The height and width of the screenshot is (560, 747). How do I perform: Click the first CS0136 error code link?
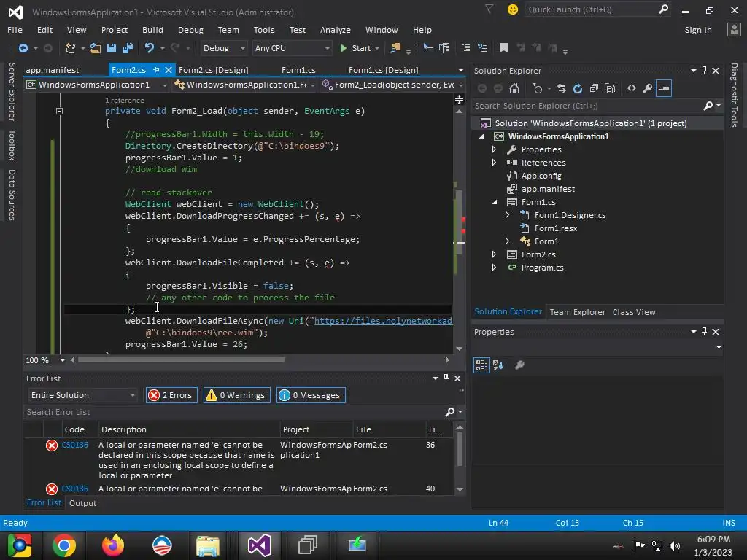[75, 445]
